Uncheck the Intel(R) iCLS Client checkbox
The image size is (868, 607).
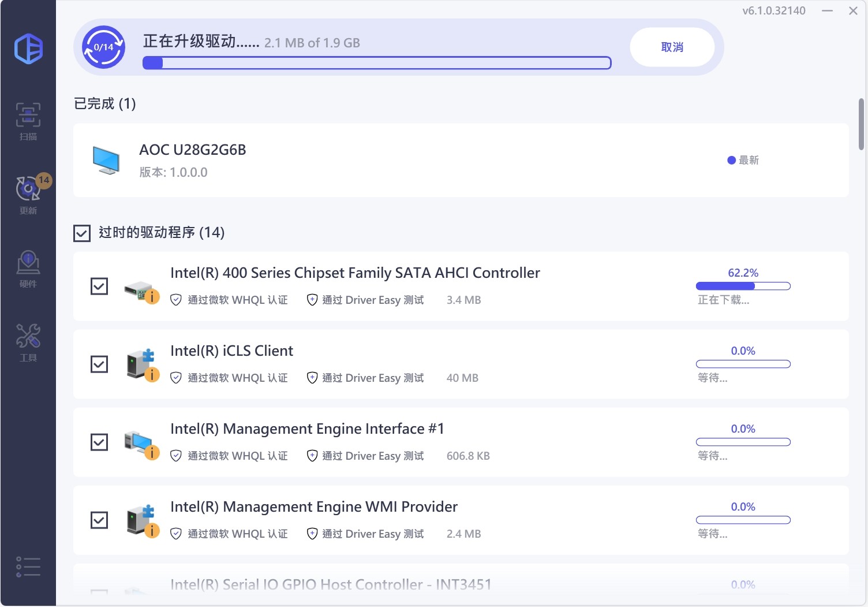pos(99,364)
